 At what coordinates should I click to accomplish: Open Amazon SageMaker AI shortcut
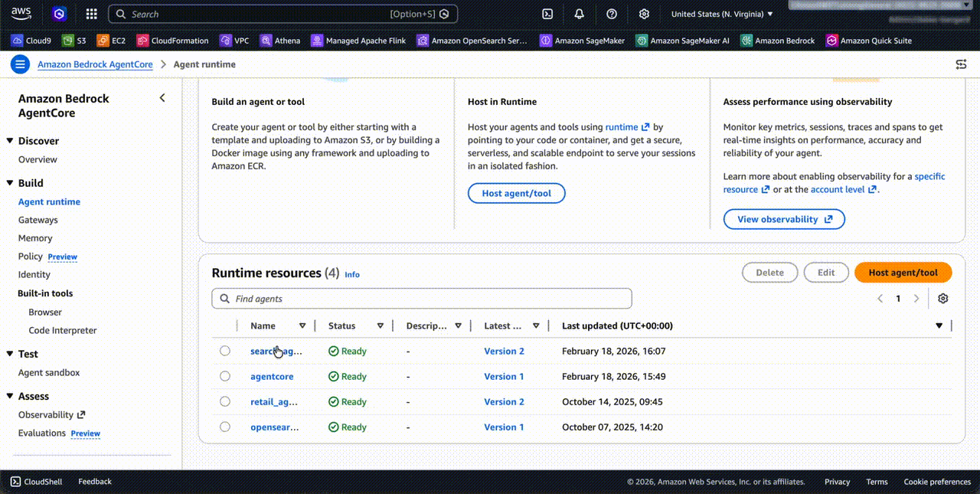point(683,41)
